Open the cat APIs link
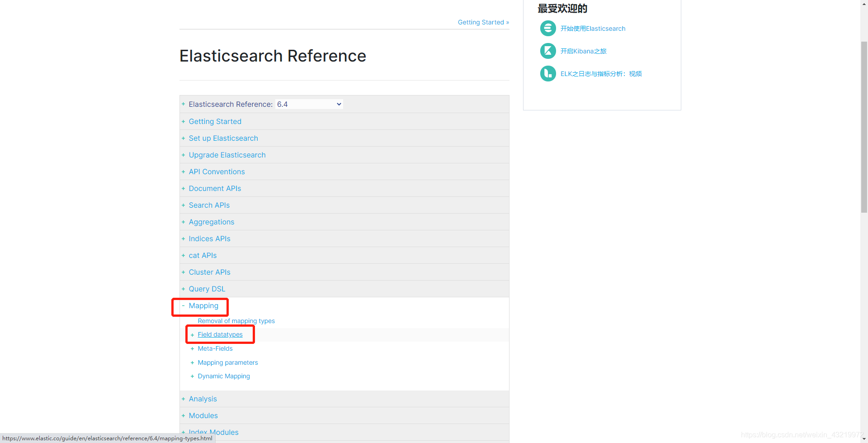868x443 pixels. tap(203, 255)
